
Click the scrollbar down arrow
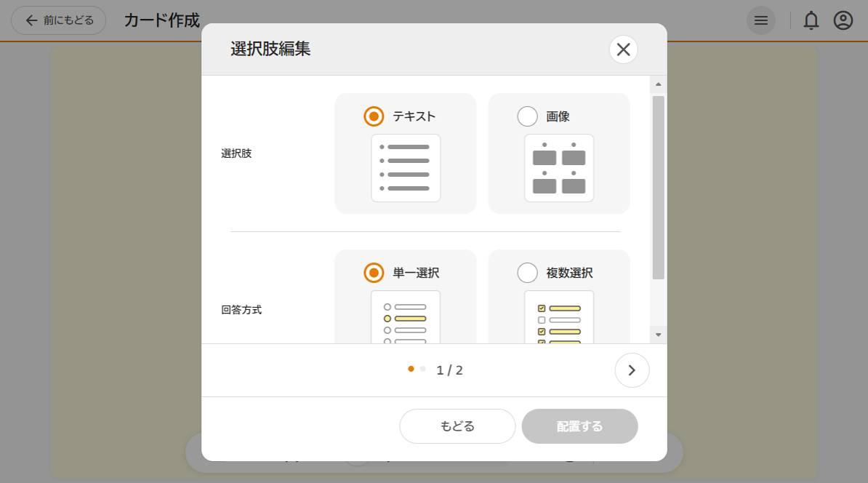[658, 334]
